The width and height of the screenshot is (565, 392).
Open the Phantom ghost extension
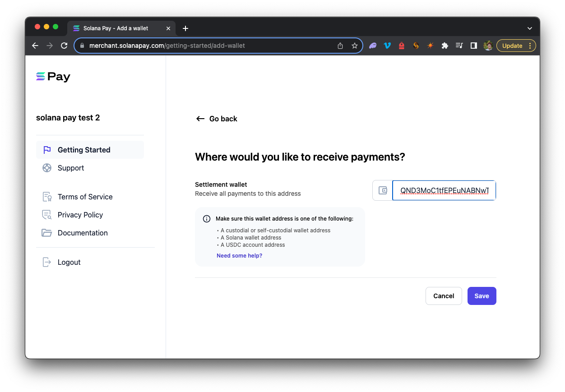(373, 46)
